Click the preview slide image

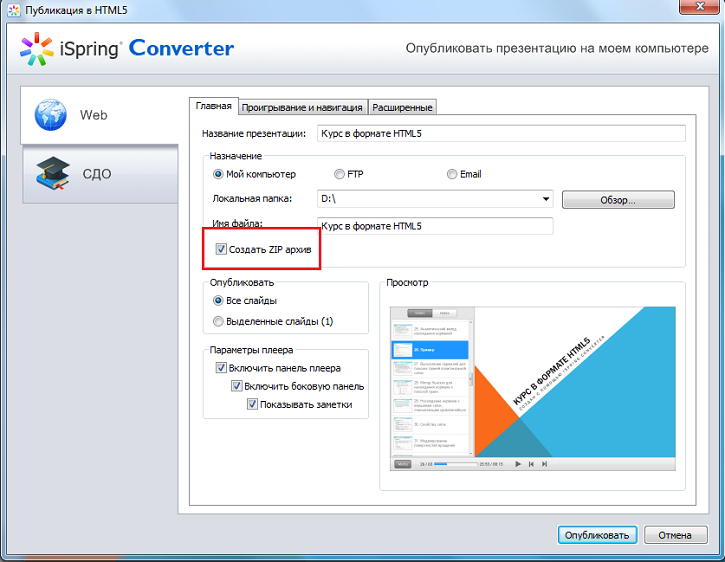(575, 382)
